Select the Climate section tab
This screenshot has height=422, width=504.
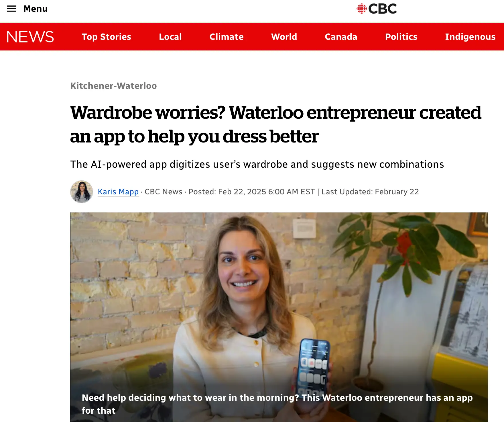226,37
